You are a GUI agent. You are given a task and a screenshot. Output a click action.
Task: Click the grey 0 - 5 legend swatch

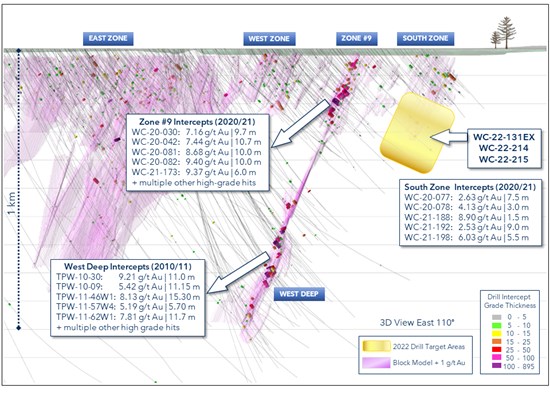tap(496, 317)
